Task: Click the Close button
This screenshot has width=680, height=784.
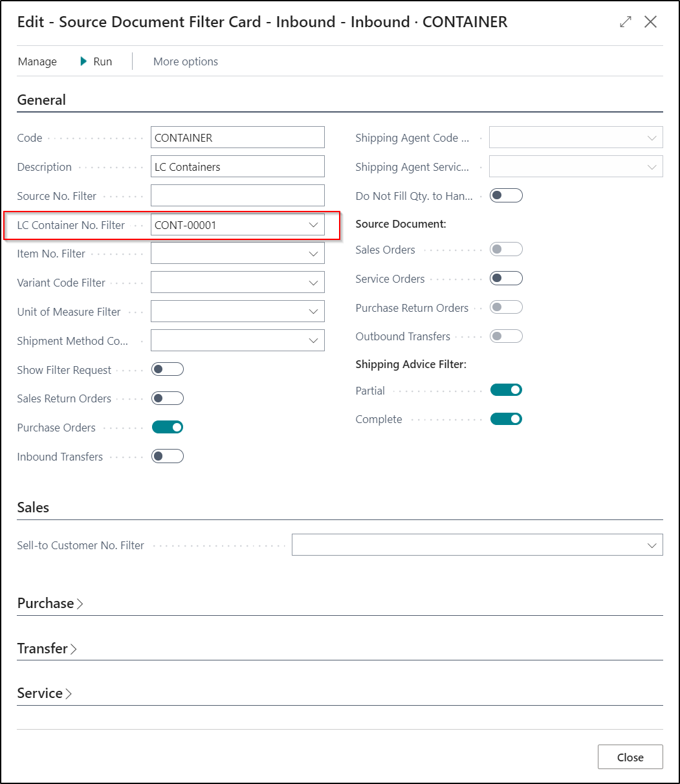Action: click(x=630, y=757)
